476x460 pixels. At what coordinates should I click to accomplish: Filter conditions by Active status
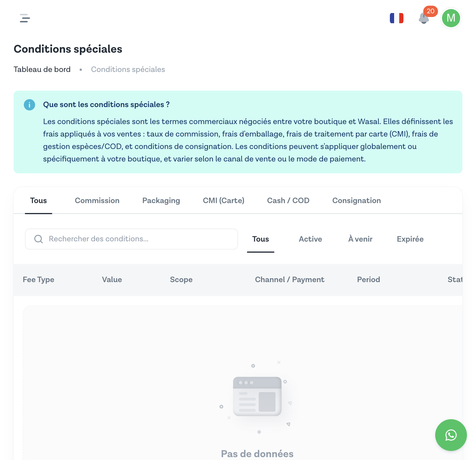click(310, 239)
